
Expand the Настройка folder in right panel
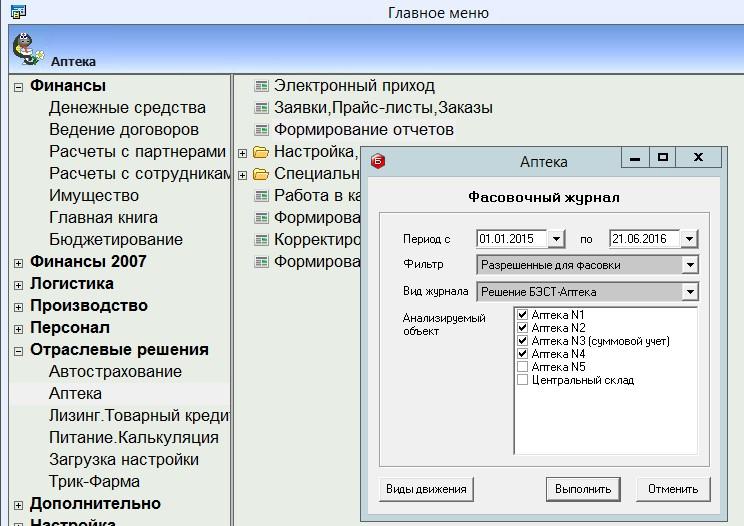coord(242,153)
